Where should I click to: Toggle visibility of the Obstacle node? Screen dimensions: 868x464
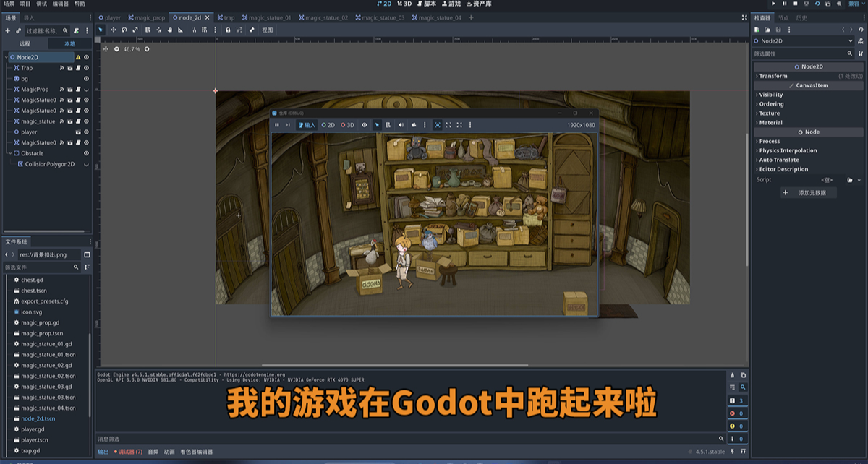click(x=85, y=152)
